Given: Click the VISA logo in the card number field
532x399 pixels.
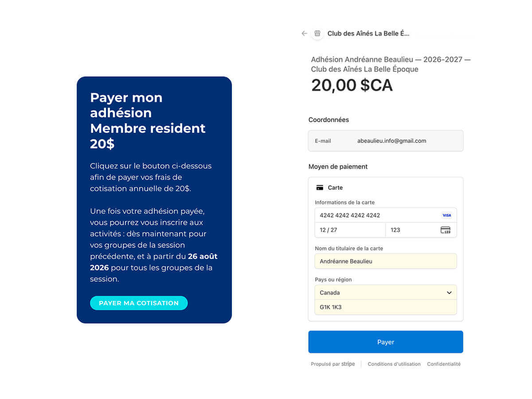Looking at the screenshot, I should tap(446, 215).
